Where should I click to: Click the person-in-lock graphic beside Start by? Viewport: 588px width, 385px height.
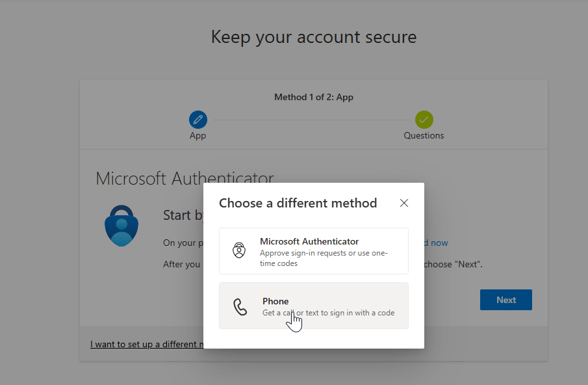[x=121, y=226]
